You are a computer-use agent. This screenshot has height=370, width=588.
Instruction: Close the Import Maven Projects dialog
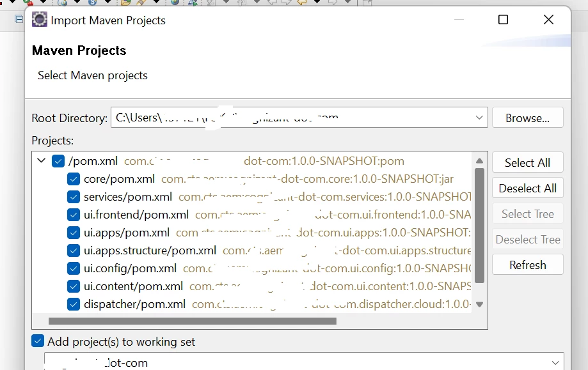(548, 19)
